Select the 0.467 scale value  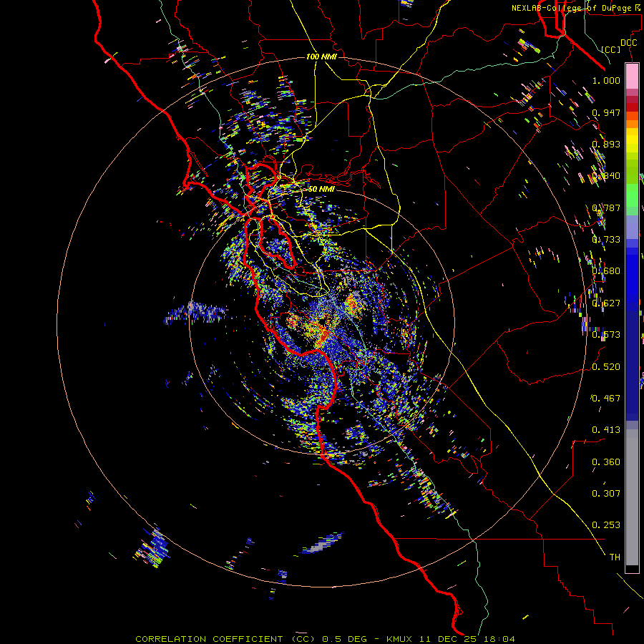[606, 399]
